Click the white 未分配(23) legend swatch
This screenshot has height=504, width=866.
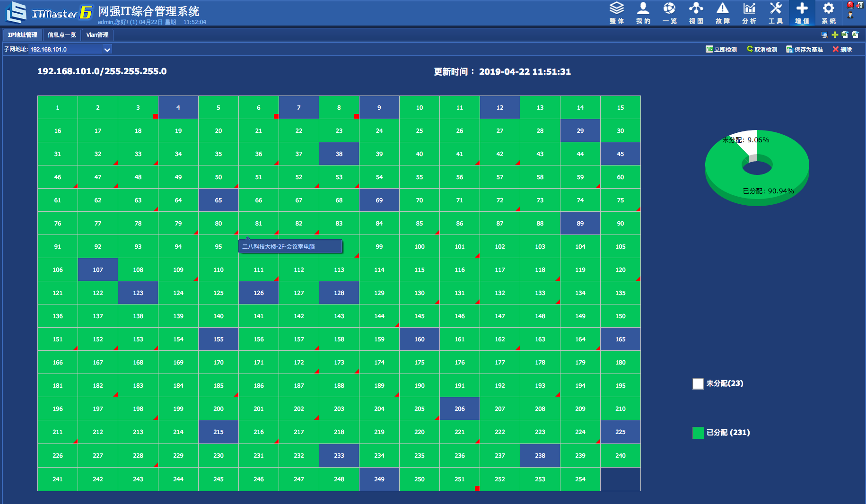coord(698,383)
